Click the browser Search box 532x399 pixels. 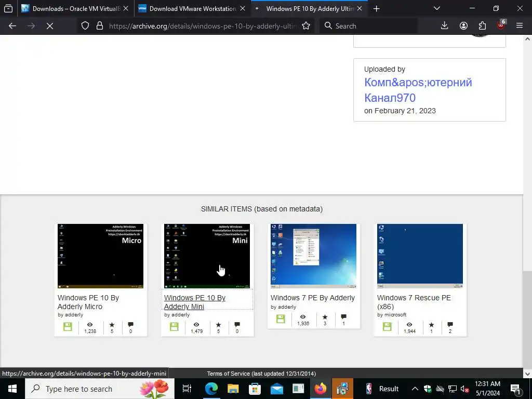[x=368, y=26]
